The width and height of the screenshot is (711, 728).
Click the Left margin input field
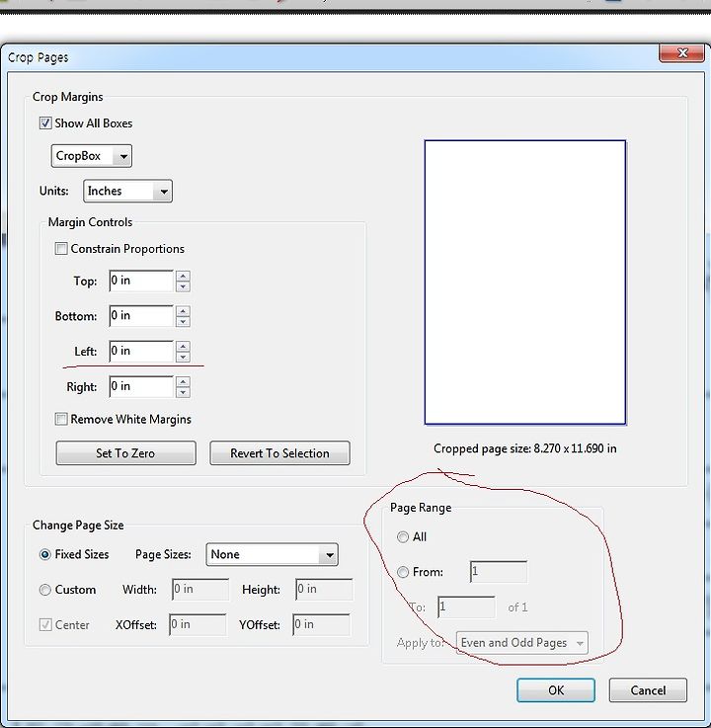point(141,352)
